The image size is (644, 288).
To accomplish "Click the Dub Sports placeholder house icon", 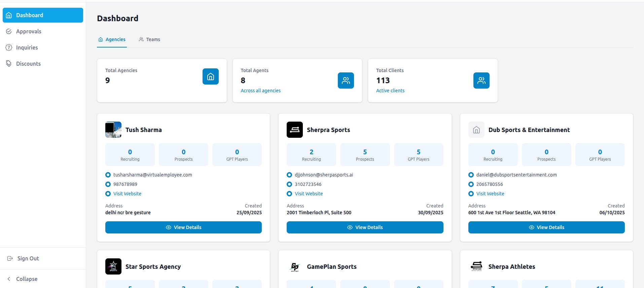I will 476,130.
